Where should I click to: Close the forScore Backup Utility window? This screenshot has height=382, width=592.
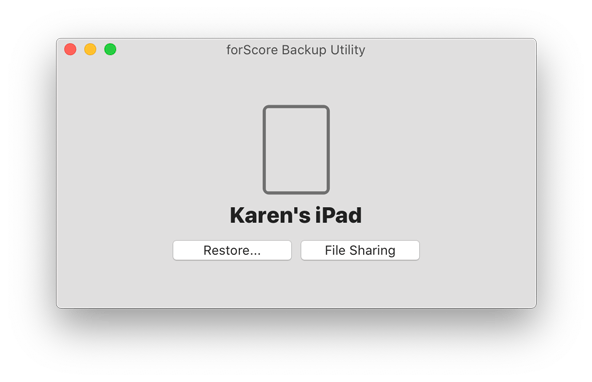(x=70, y=49)
